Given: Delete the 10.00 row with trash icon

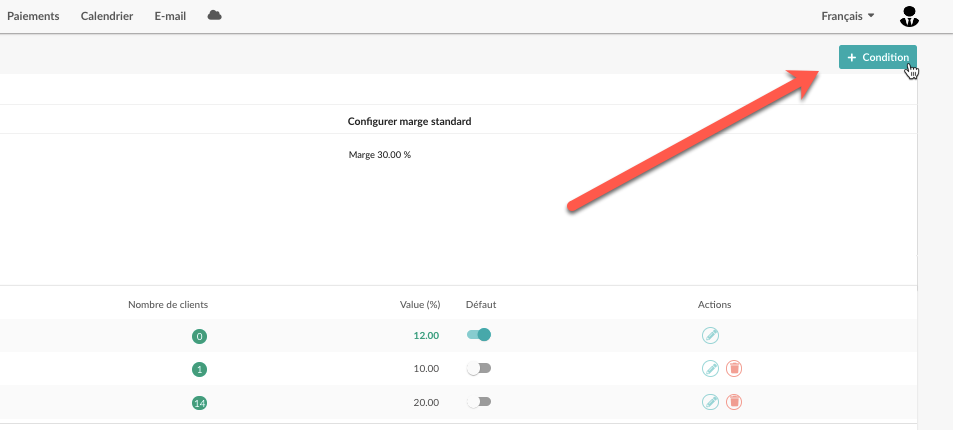Looking at the screenshot, I should [734, 369].
